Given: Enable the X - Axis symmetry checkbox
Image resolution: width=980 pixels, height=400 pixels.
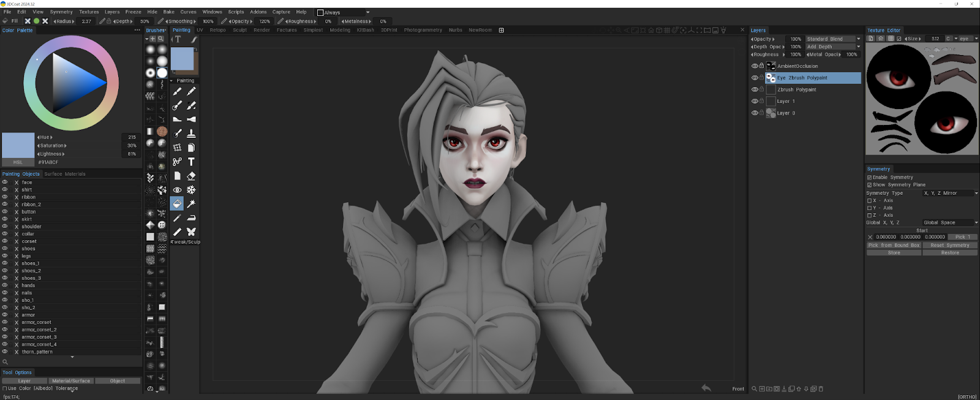Looking at the screenshot, I should pyautogui.click(x=869, y=201).
